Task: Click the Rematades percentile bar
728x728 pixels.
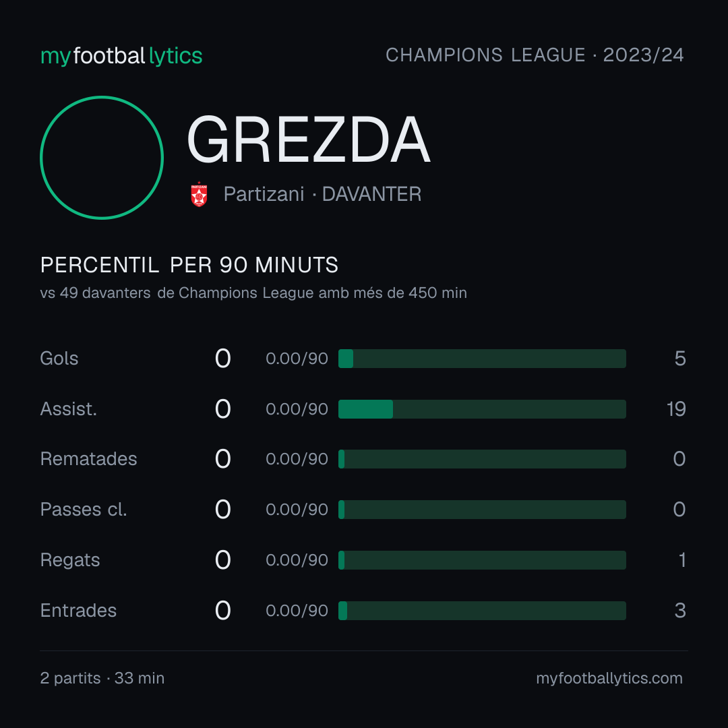Action: 482,459
